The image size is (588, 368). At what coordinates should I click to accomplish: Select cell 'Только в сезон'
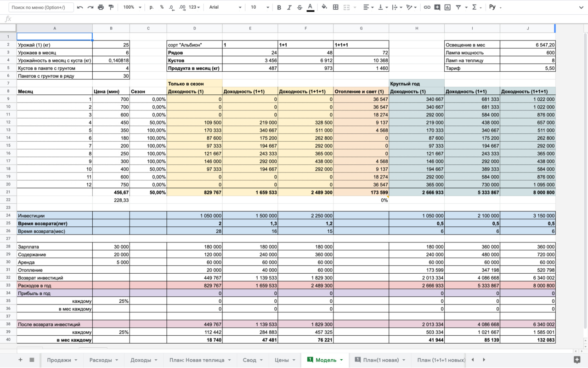[x=194, y=84]
